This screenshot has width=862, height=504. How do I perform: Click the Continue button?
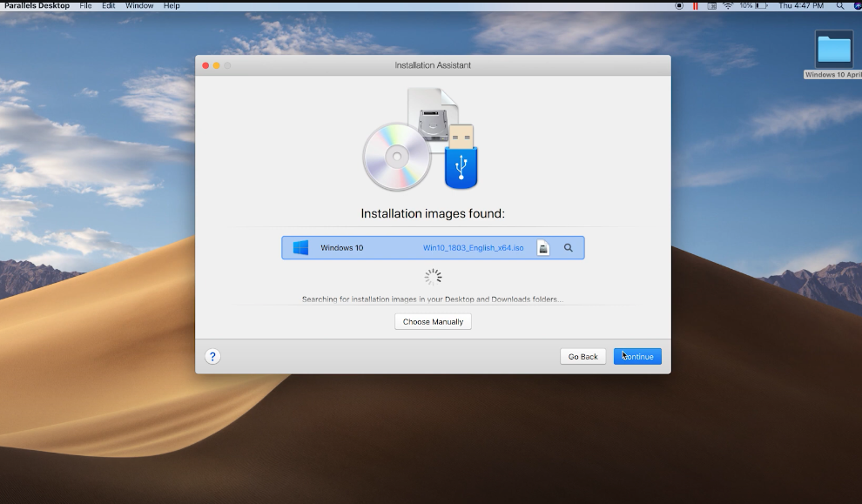click(x=637, y=357)
